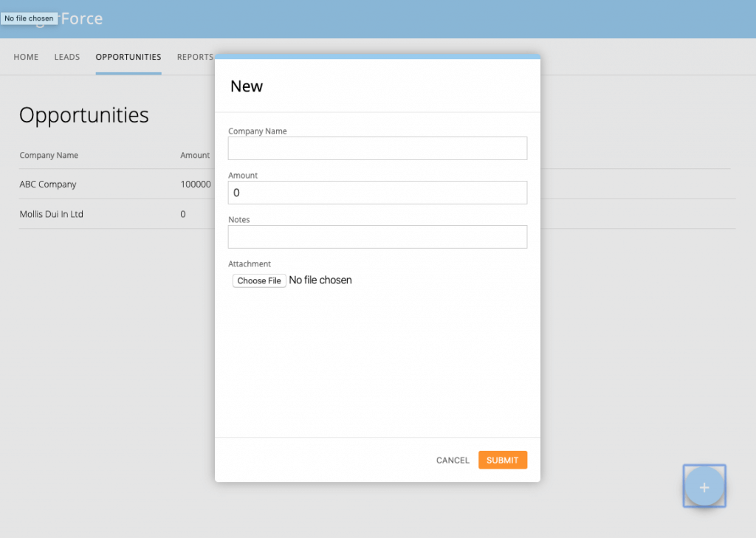Select the Opportunities tab
Image resolution: width=756 pixels, height=538 pixels.
point(128,57)
